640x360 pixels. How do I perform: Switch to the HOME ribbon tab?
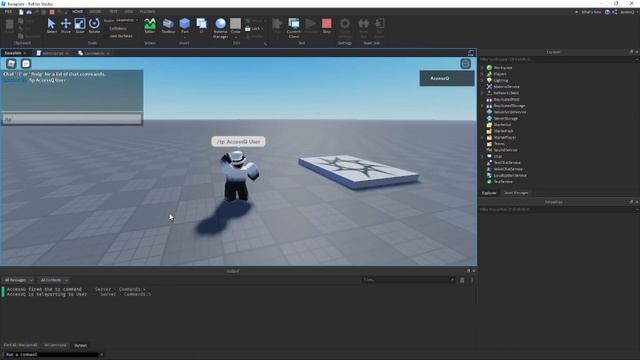pos(77,12)
